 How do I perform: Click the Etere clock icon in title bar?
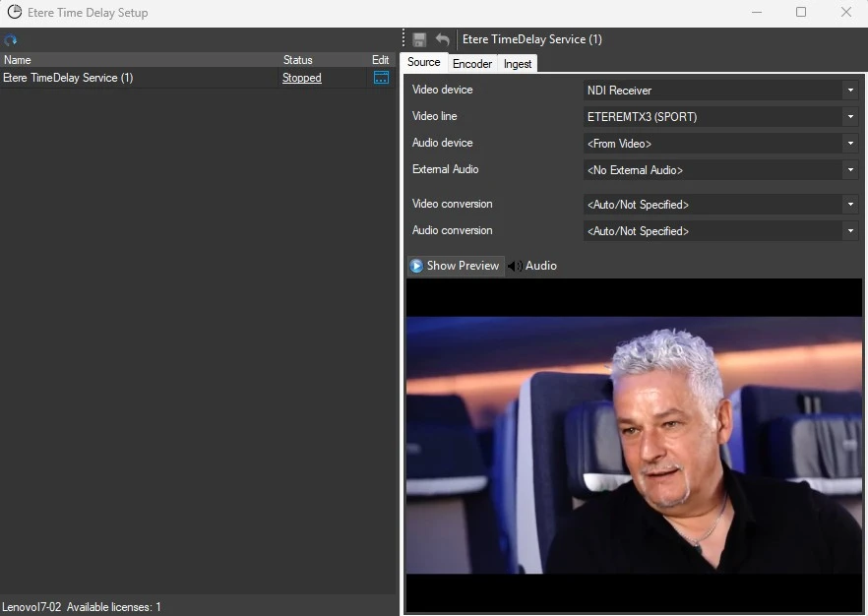point(15,13)
